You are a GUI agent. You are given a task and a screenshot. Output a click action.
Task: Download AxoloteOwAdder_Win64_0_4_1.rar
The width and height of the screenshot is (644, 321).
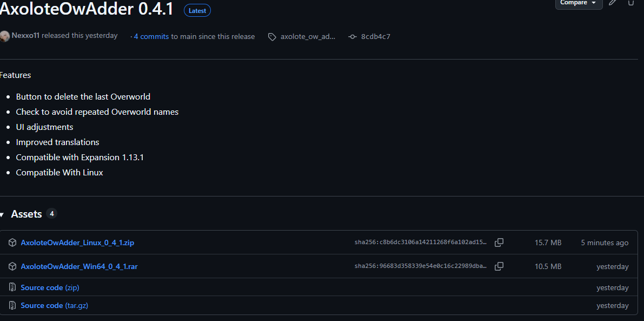[79, 266]
